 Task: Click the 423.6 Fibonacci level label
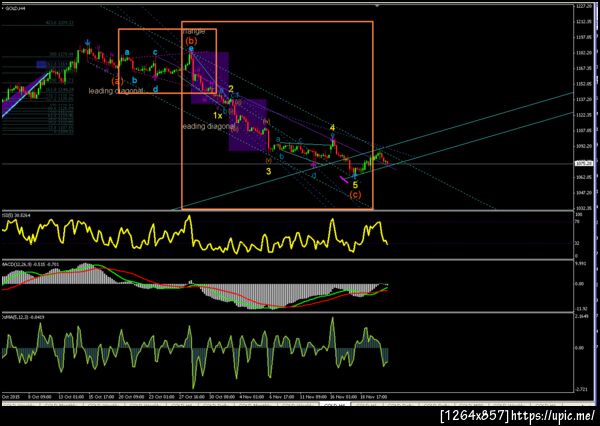(60, 23)
